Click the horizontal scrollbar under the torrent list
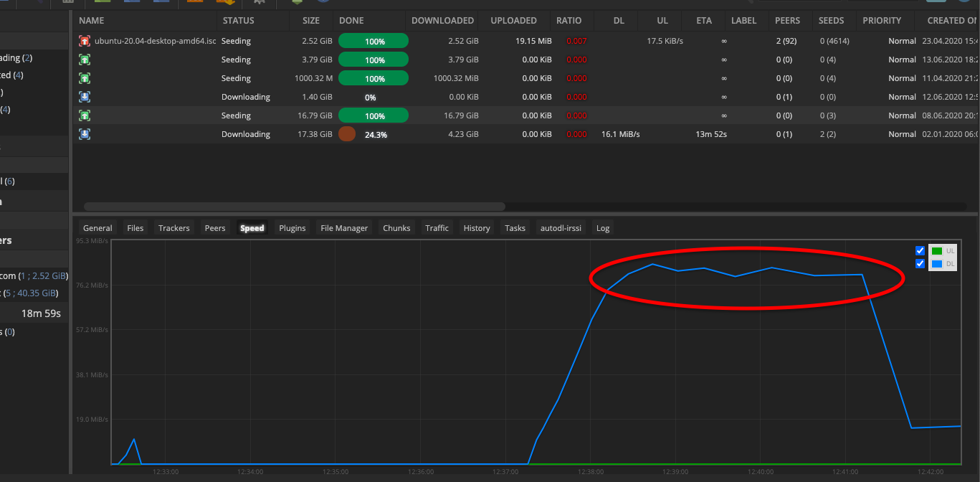Image resolution: width=980 pixels, height=482 pixels. tap(294, 207)
